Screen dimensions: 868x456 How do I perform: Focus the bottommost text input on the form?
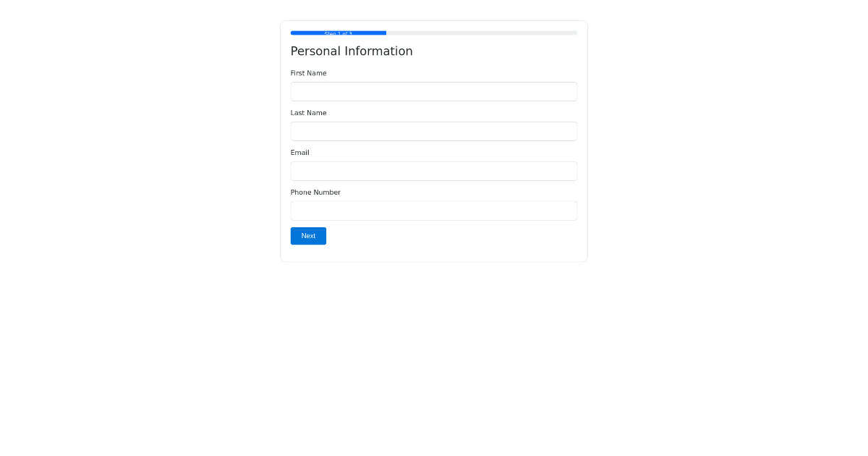pyautogui.click(x=433, y=211)
